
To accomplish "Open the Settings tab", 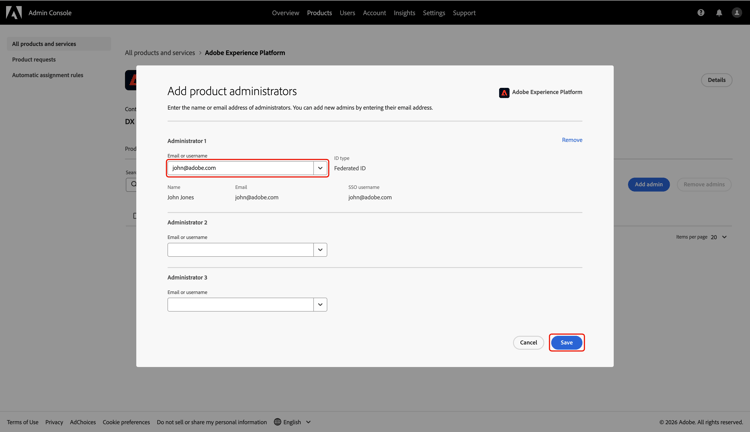I will (434, 13).
